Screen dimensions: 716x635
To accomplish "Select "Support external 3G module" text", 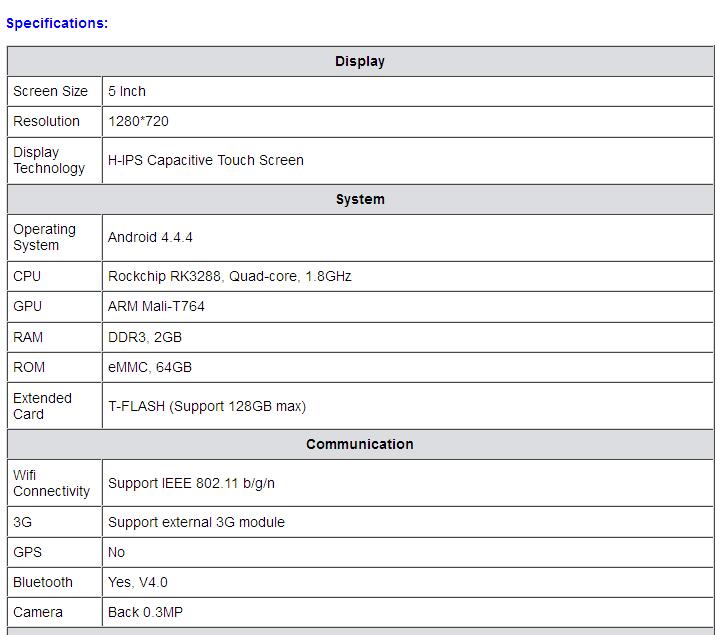I will (196, 522).
